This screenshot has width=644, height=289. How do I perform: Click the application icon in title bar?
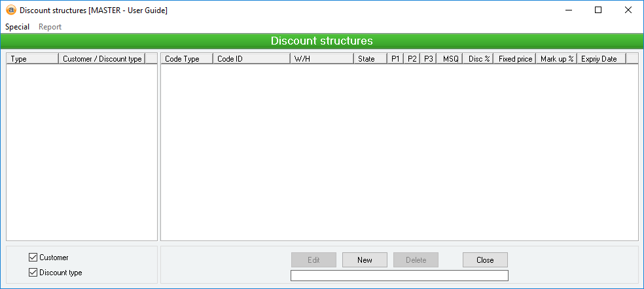[10, 10]
